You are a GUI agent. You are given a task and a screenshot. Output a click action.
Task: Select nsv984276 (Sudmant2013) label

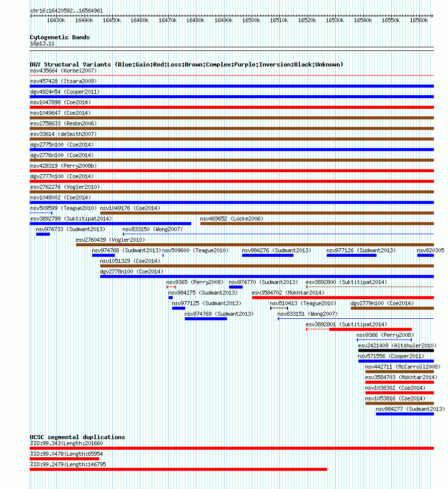pos(276,251)
